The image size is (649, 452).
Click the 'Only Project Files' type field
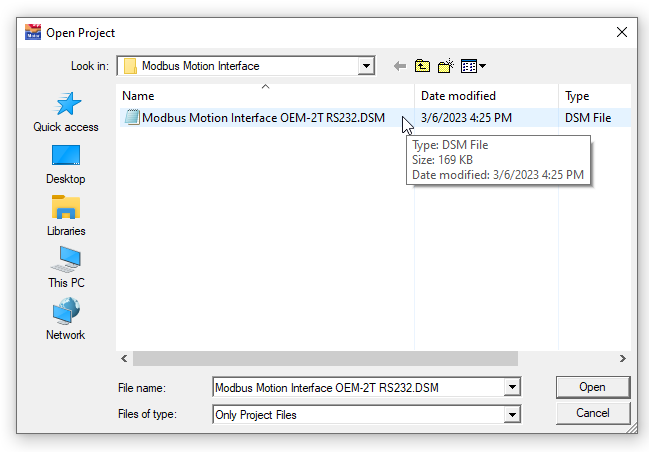click(x=358, y=414)
